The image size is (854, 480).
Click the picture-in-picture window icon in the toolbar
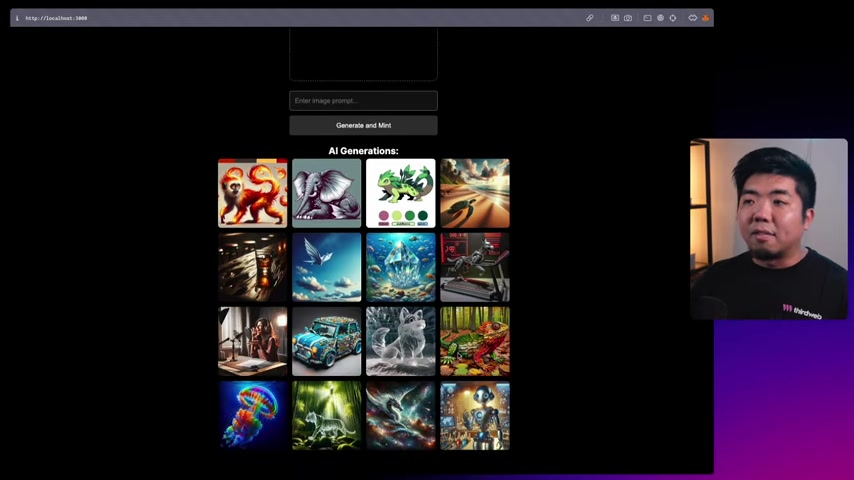(x=647, y=18)
